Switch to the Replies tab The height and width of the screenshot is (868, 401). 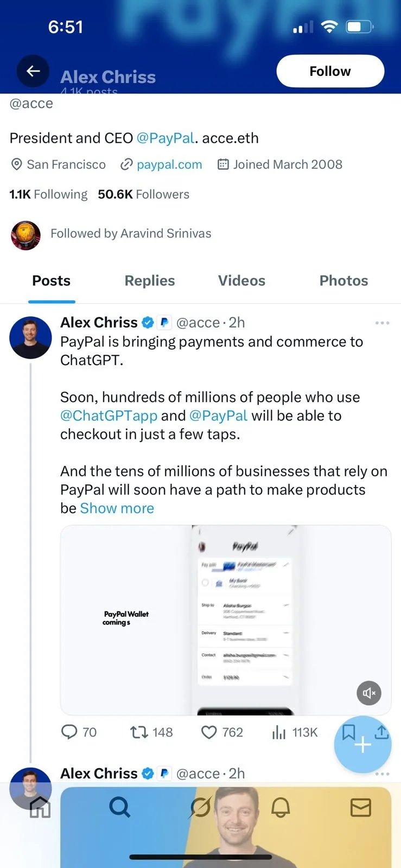click(150, 280)
